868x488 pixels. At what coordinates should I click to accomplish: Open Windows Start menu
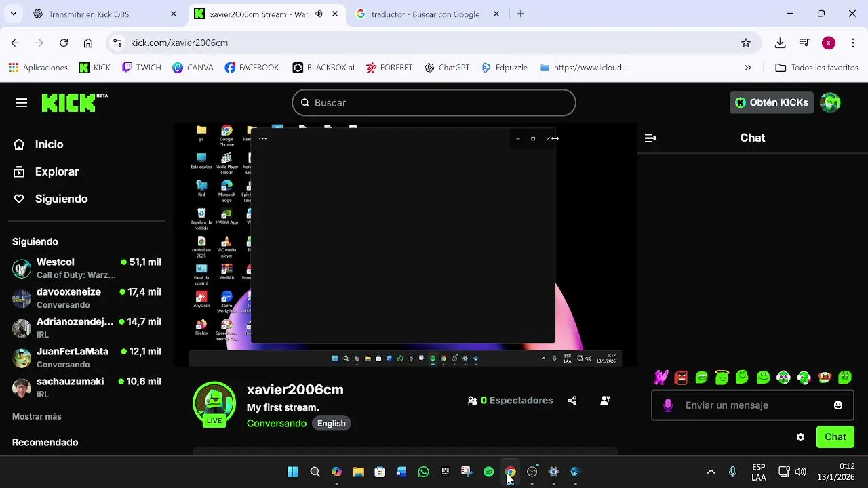coord(293,472)
